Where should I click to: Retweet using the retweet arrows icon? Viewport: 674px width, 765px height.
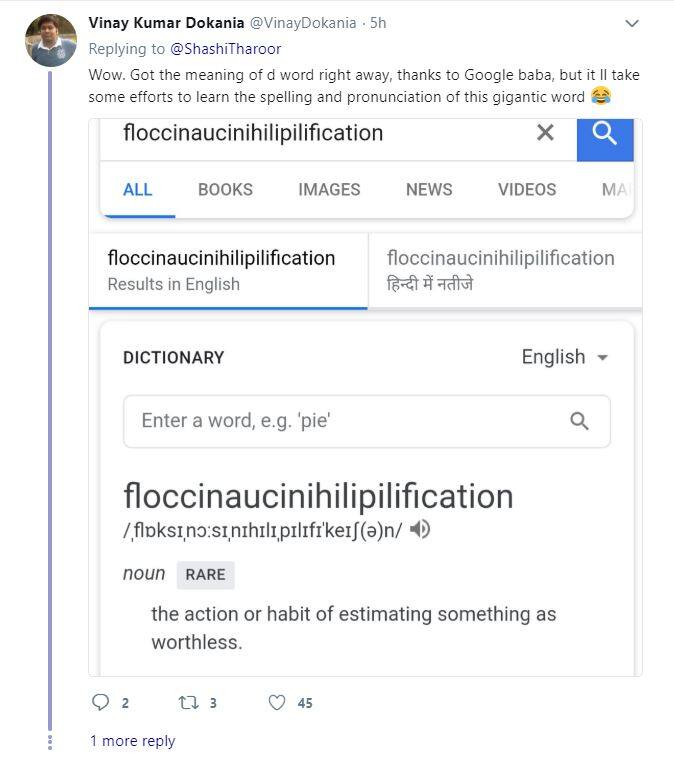click(188, 703)
